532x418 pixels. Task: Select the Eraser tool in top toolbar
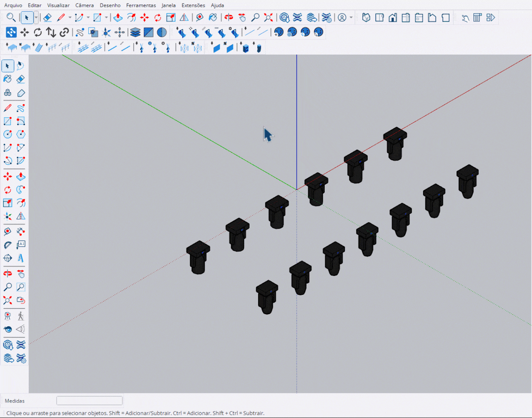coord(47,18)
